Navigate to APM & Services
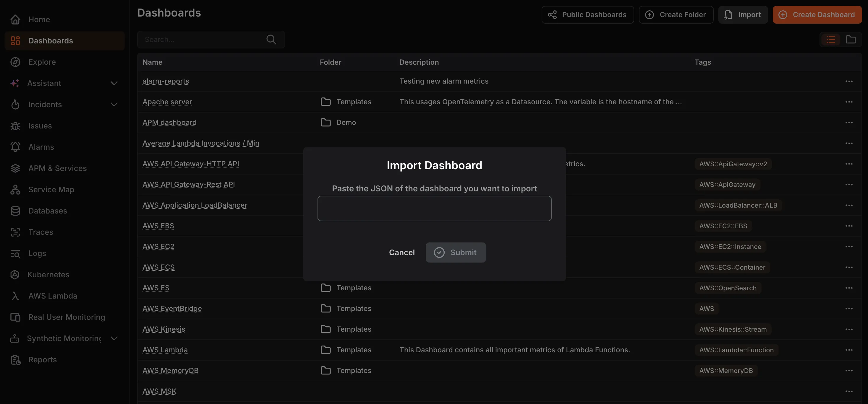Image resolution: width=868 pixels, height=404 pixels. [65, 168]
